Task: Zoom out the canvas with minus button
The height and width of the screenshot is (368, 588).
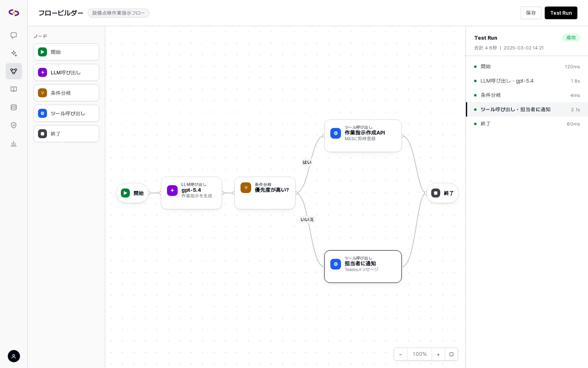Action: coord(401,354)
